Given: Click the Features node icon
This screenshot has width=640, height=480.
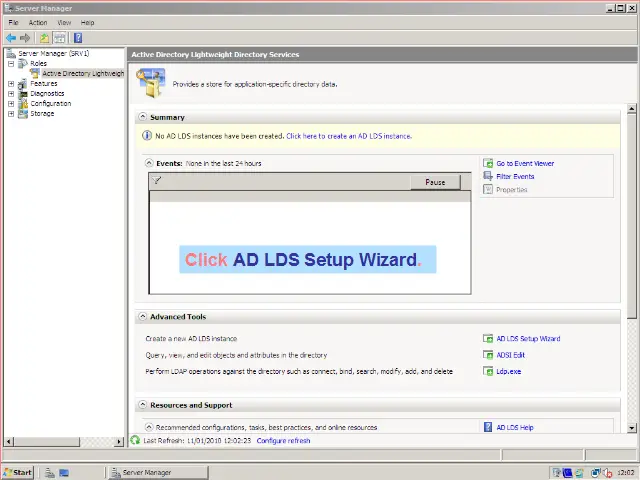Looking at the screenshot, I should (x=23, y=84).
